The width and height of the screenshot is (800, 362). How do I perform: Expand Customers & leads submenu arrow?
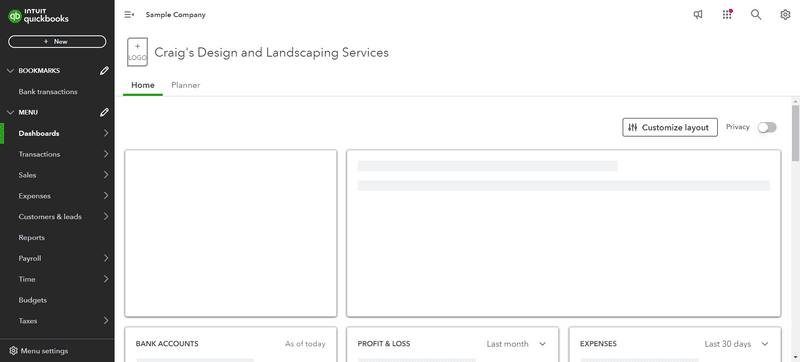[x=106, y=217]
